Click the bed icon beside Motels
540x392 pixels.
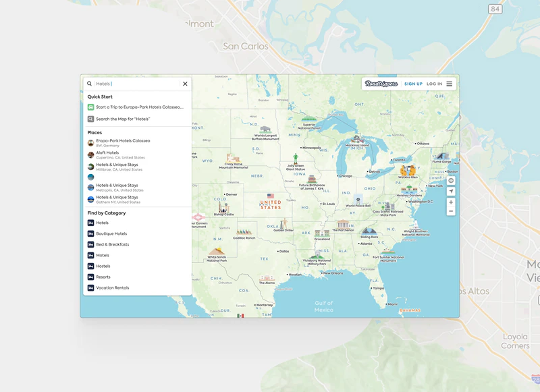click(90, 255)
